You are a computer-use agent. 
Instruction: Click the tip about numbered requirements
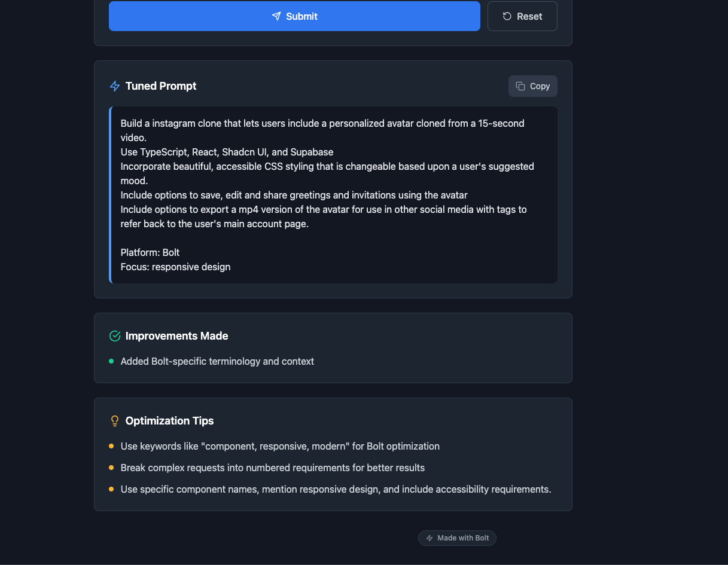point(272,468)
